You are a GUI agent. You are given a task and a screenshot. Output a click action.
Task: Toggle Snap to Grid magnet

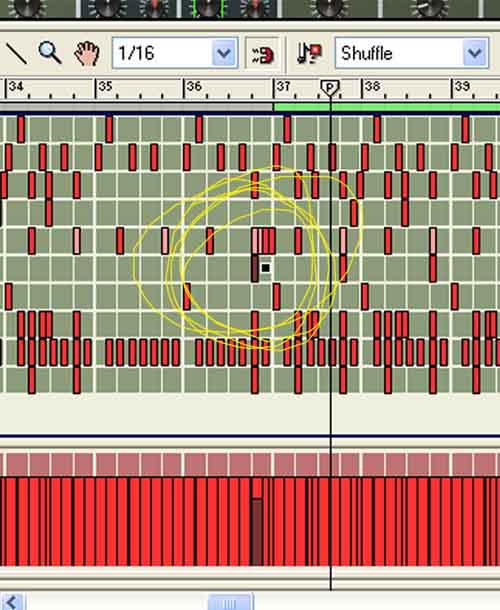point(263,54)
